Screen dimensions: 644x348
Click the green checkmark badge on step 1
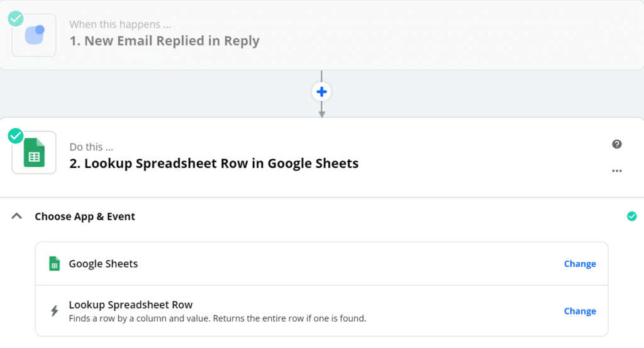coord(16,19)
